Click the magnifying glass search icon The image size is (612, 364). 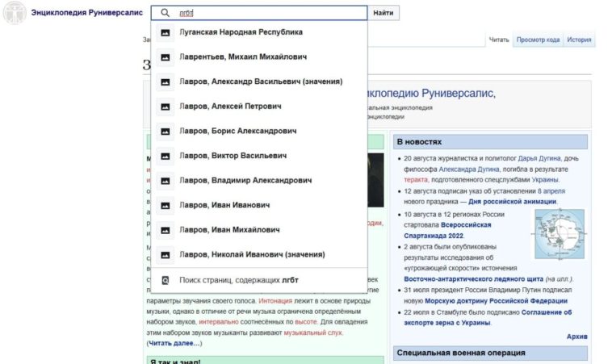click(166, 13)
